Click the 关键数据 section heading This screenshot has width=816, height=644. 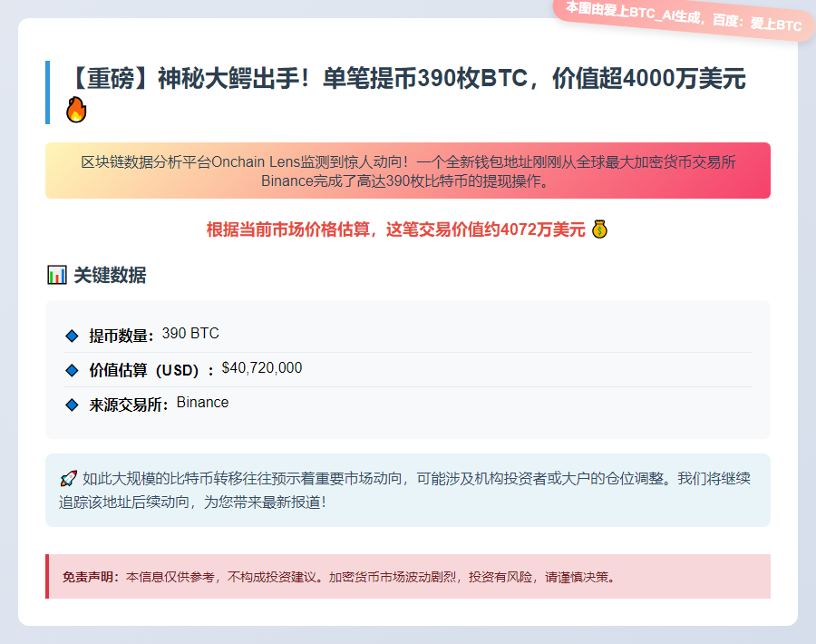click(x=109, y=276)
